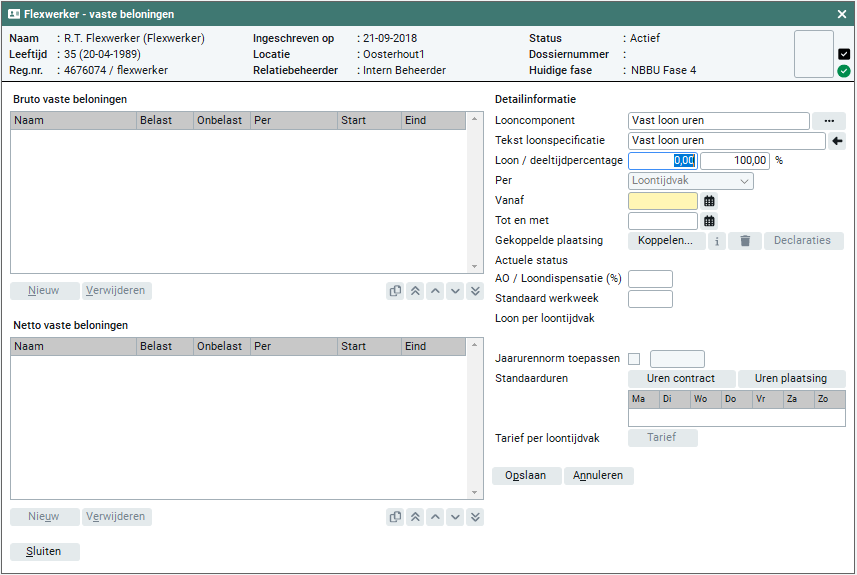Screen dimensions: 857x575
Task: Enable the Jaarurennorm toepassen checkbox
Action: (x=634, y=359)
